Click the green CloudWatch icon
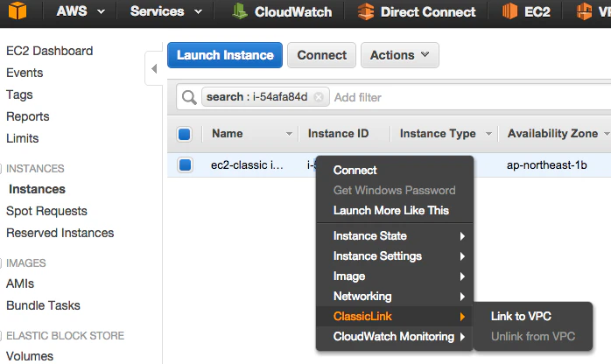The image size is (611, 364). coord(239,11)
